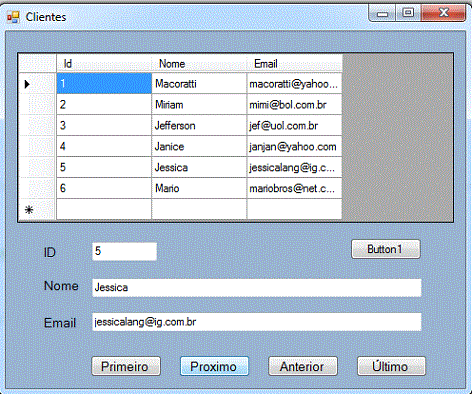Click the empty Nome cell in new row
This screenshot has height=394, width=472.
pos(199,209)
